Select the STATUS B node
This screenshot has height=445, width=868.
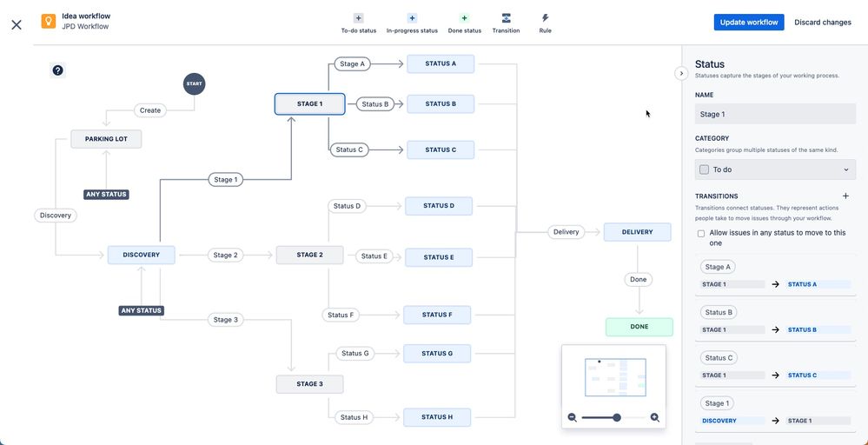[441, 103]
